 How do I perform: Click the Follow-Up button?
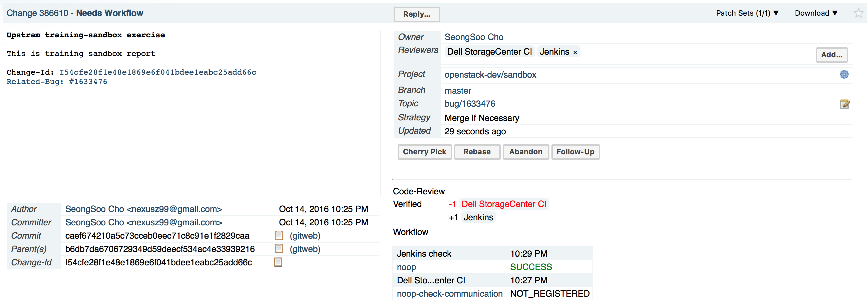point(576,152)
